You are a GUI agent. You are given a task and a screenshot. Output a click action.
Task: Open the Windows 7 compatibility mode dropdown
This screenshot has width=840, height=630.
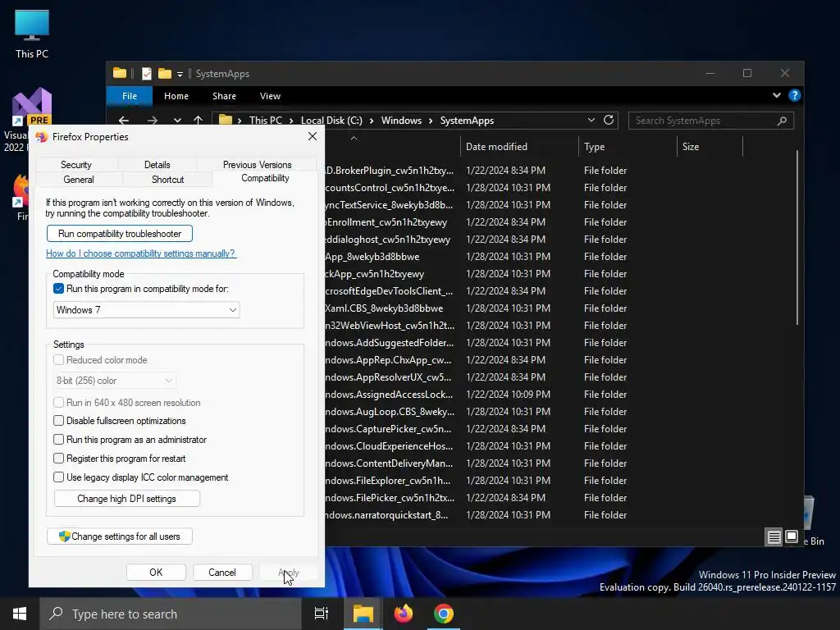coord(146,309)
